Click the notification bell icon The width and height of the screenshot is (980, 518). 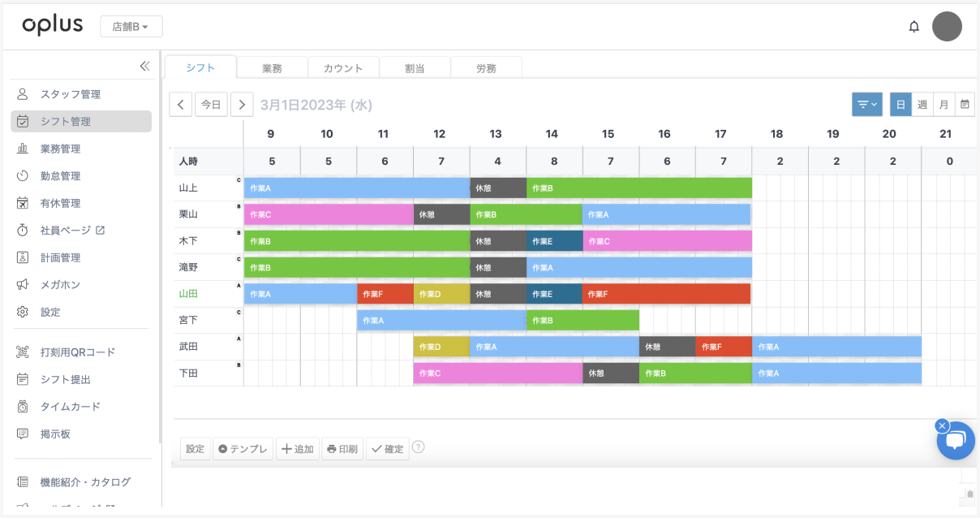pos(913,25)
